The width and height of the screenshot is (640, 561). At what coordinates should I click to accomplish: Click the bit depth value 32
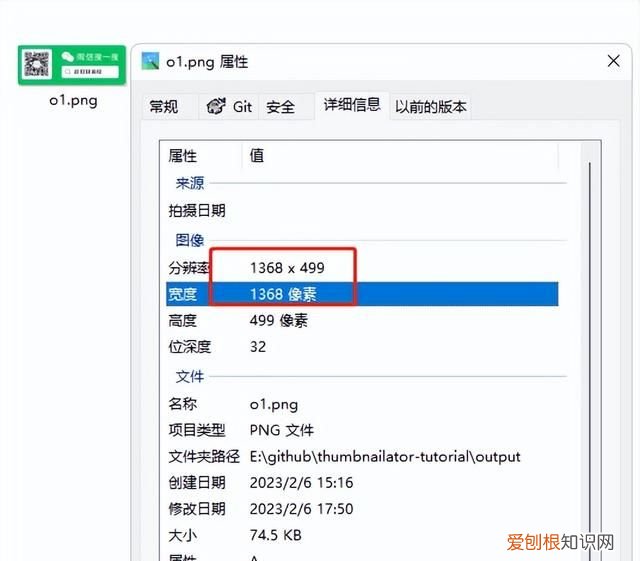[258, 347]
